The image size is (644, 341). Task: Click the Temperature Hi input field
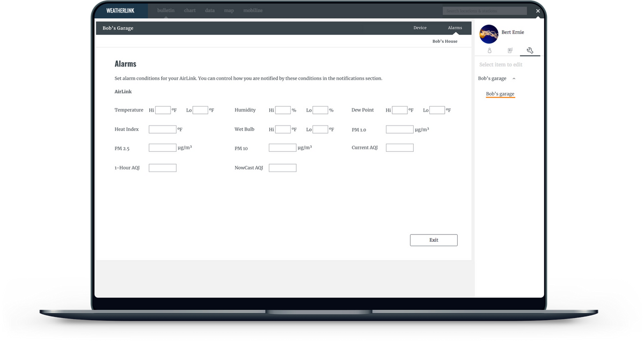click(163, 110)
